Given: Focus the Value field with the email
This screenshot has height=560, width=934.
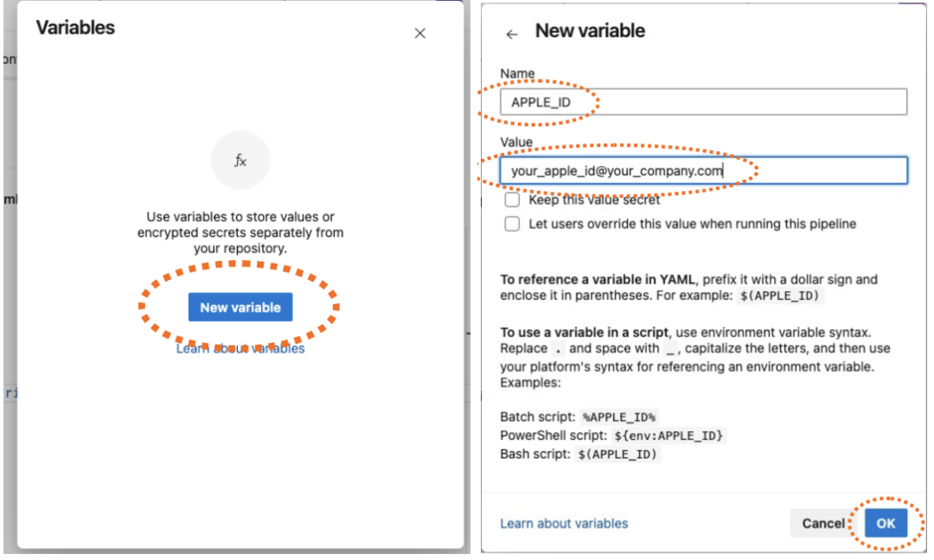Looking at the screenshot, I should pyautogui.click(x=703, y=171).
